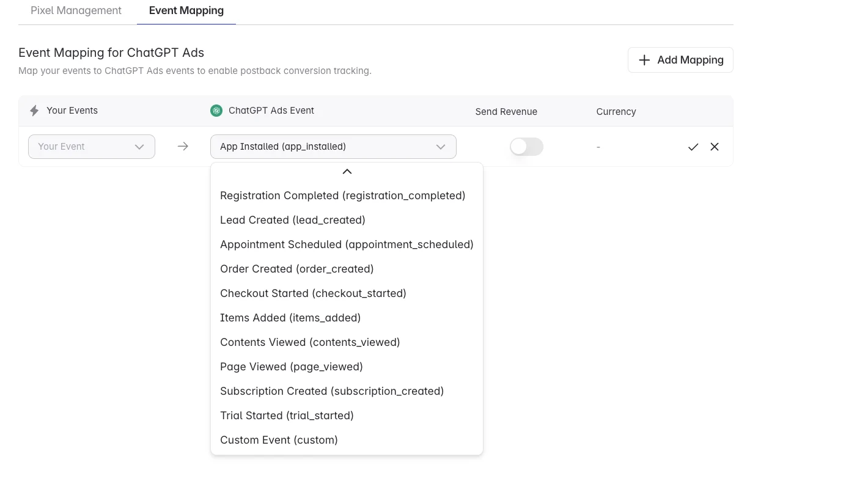Click the plus icon in Add Mapping
The image size is (868, 495).
(644, 60)
